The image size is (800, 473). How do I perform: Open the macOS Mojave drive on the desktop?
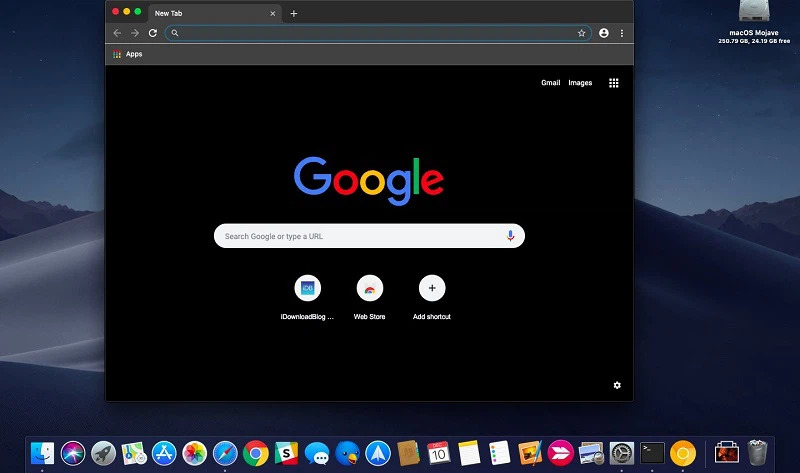click(x=754, y=22)
